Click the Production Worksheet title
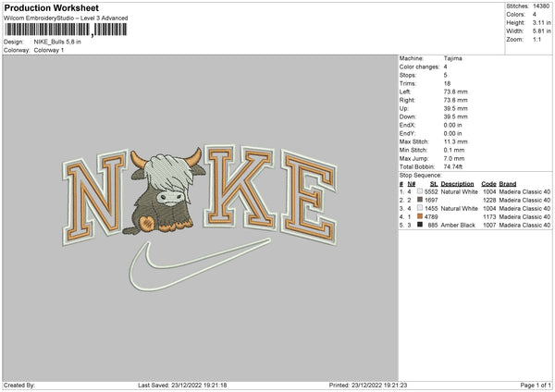The image size is (555, 392). (51, 7)
